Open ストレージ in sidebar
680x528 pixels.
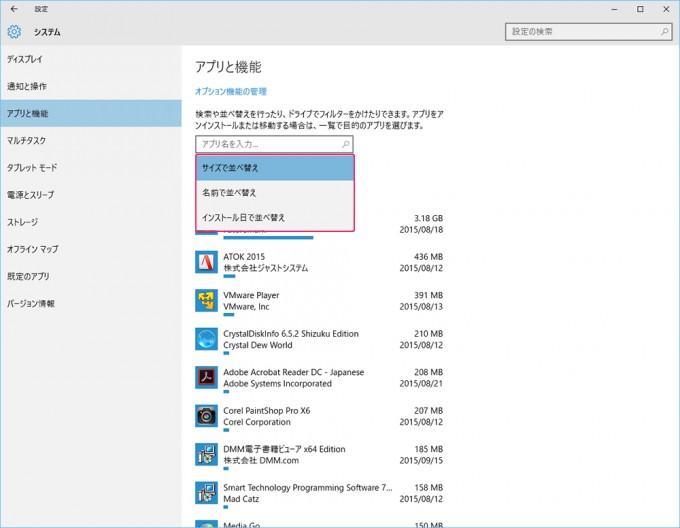click(x=91, y=222)
